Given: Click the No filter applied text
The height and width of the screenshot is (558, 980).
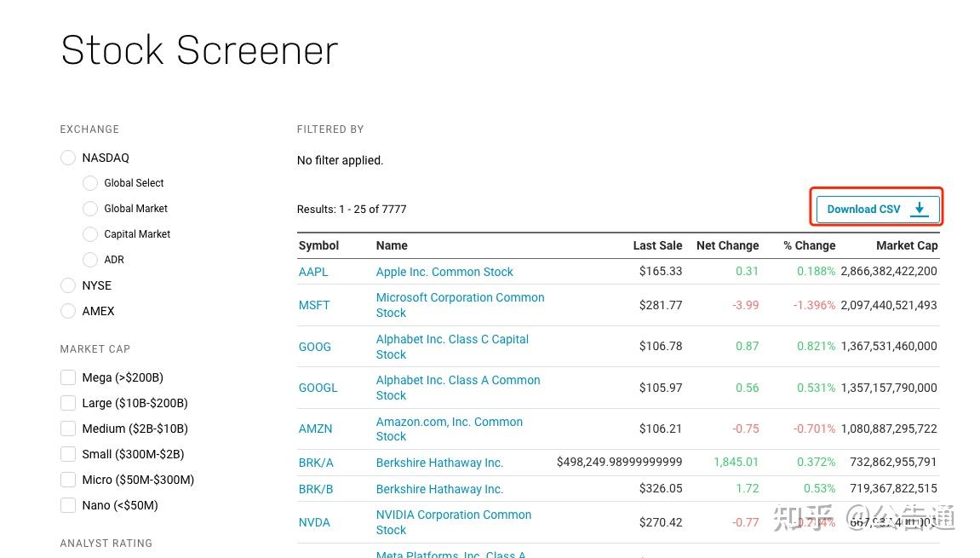Looking at the screenshot, I should pyautogui.click(x=340, y=161).
